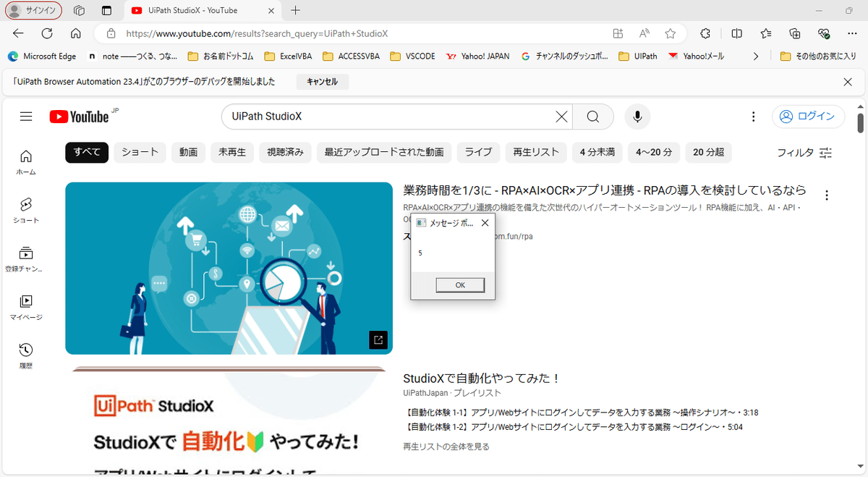Image resolution: width=868 pixels, height=477 pixels.
Task: Start voice search with microphone icon
Action: point(637,117)
